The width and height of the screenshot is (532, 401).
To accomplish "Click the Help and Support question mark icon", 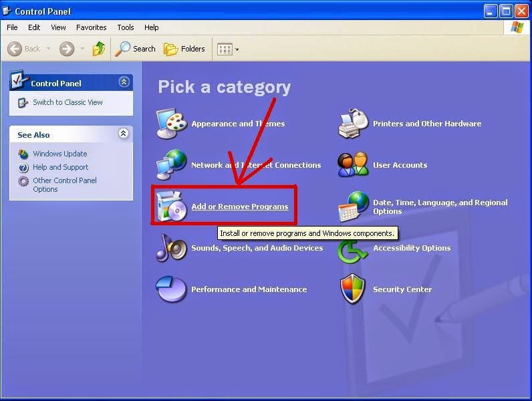I will point(23,167).
